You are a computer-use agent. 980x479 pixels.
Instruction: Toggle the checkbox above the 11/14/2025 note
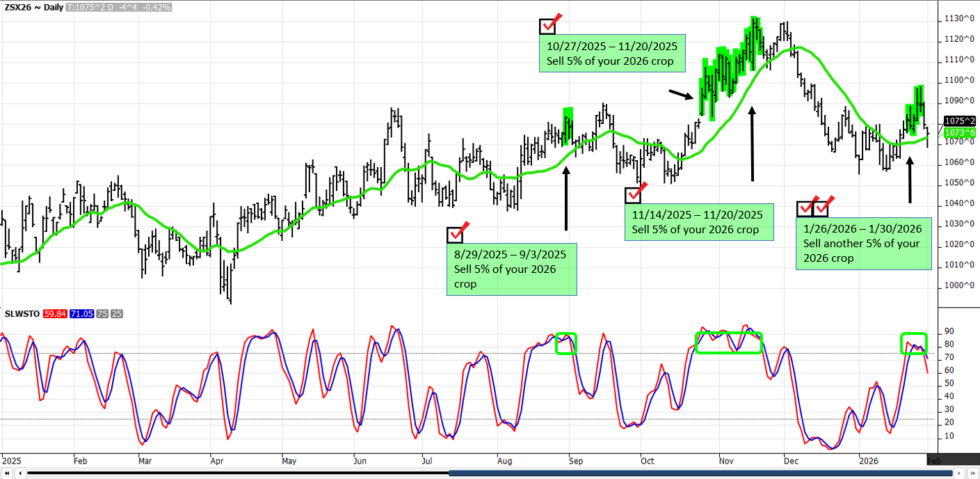coord(634,195)
